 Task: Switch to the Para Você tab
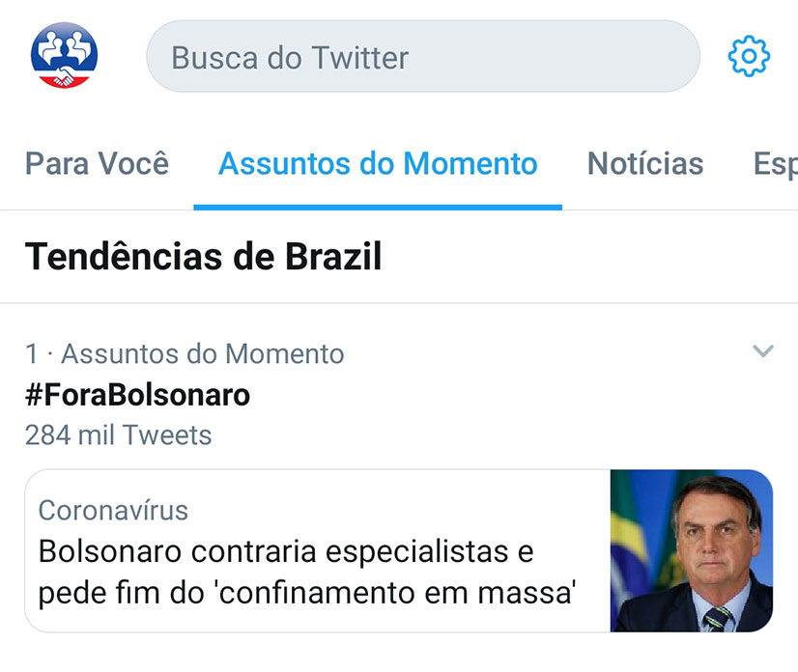pyautogui.click(x=97, y=163)
